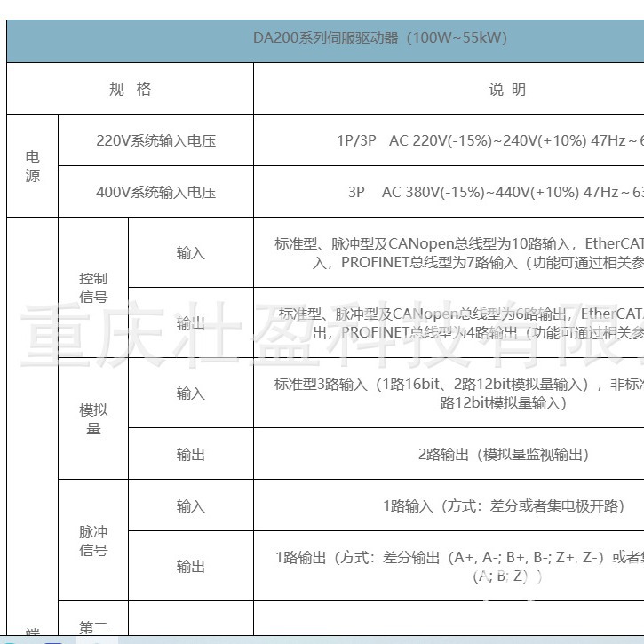Viewport: 644px width, 644px height.
Task: Select the text "标准型、脉冲型及CANopen总线型为10路输入"
Action: coord(422,243)
